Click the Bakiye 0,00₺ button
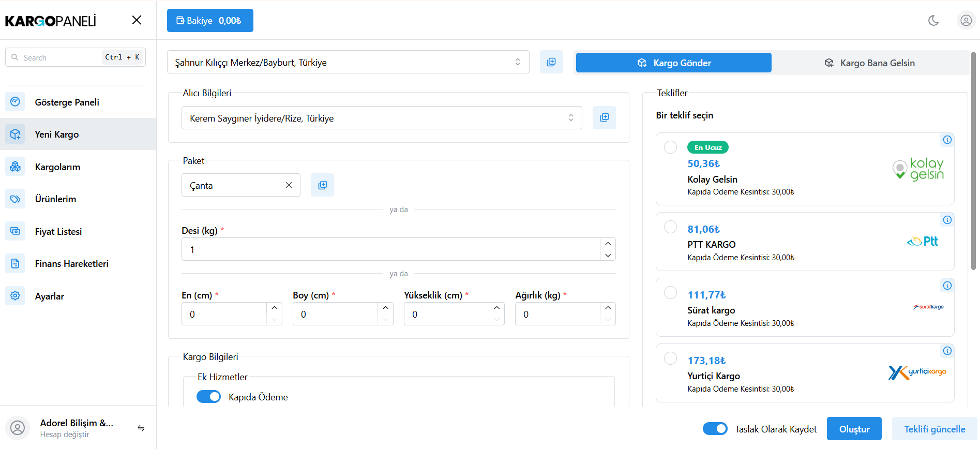 pyautogui.click(x=210, y=20)
